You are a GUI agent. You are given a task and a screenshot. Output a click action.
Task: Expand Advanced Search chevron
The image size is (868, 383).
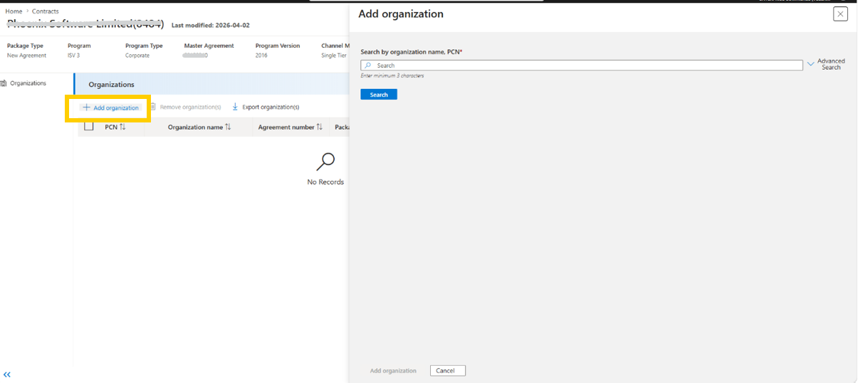tap(810, 64)
